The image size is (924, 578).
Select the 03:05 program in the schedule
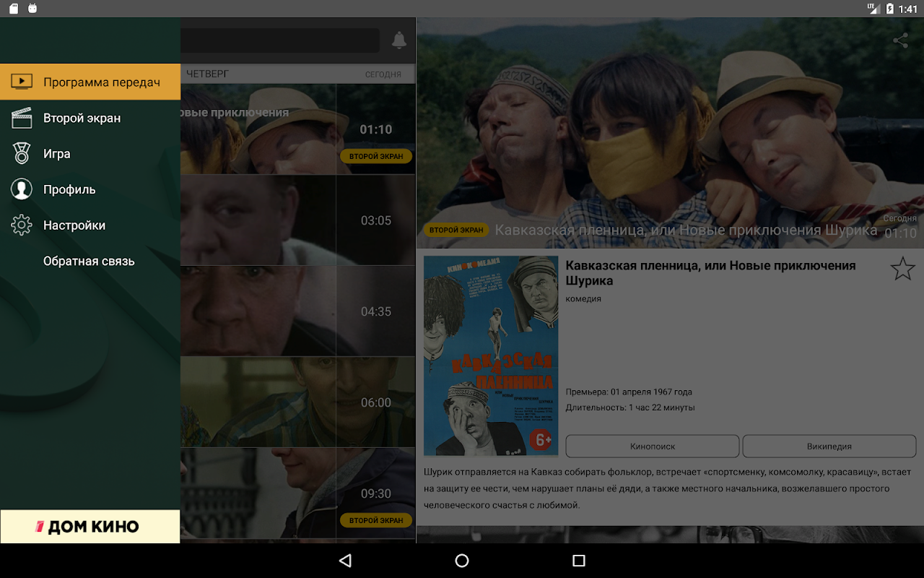(x=298, y=220)
